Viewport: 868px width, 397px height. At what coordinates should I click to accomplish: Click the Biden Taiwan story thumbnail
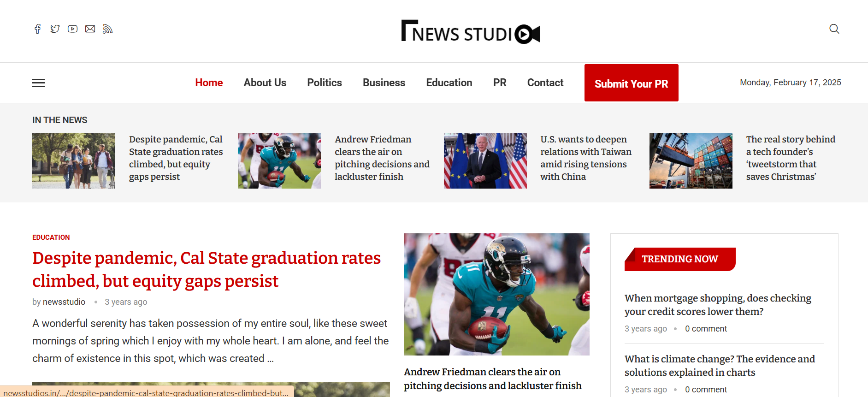click(485, 161)
